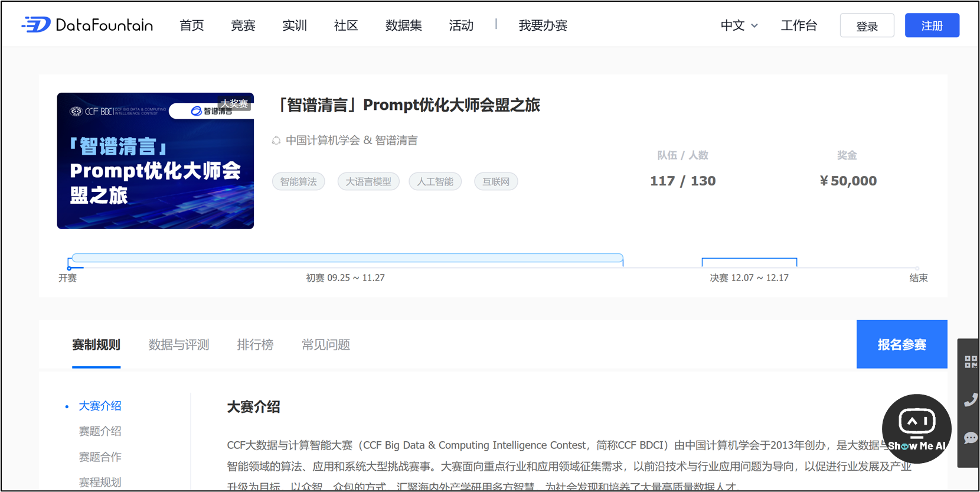Open the 竞赛 menu item
This screenshot has width=980, height=492.
243,25
